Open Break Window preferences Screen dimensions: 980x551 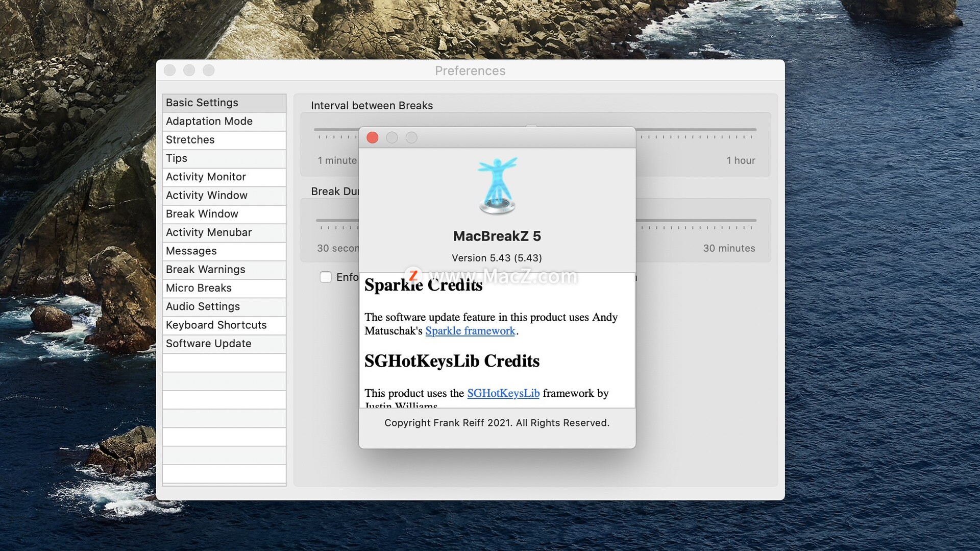224,214
